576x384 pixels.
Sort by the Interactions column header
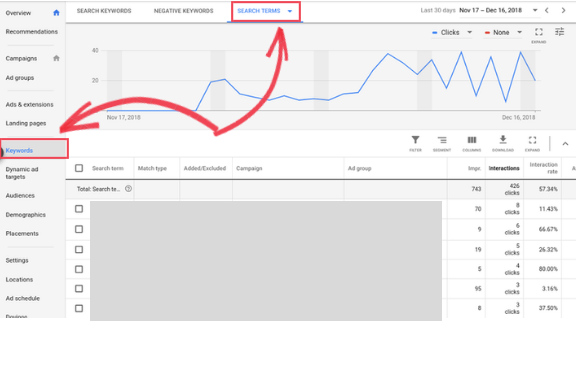pos(504,168)
